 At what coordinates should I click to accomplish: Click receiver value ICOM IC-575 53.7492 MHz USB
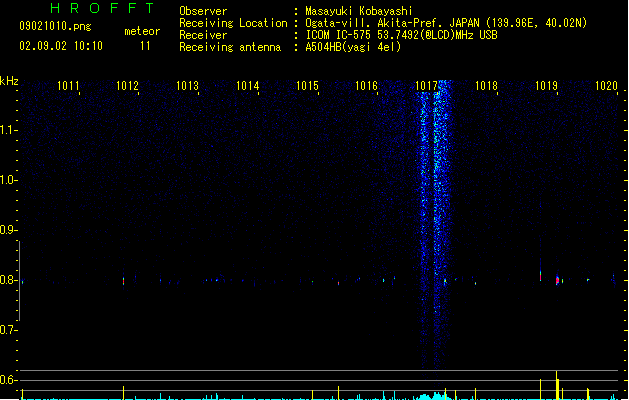pyautogui.click(x=402, y=35)
